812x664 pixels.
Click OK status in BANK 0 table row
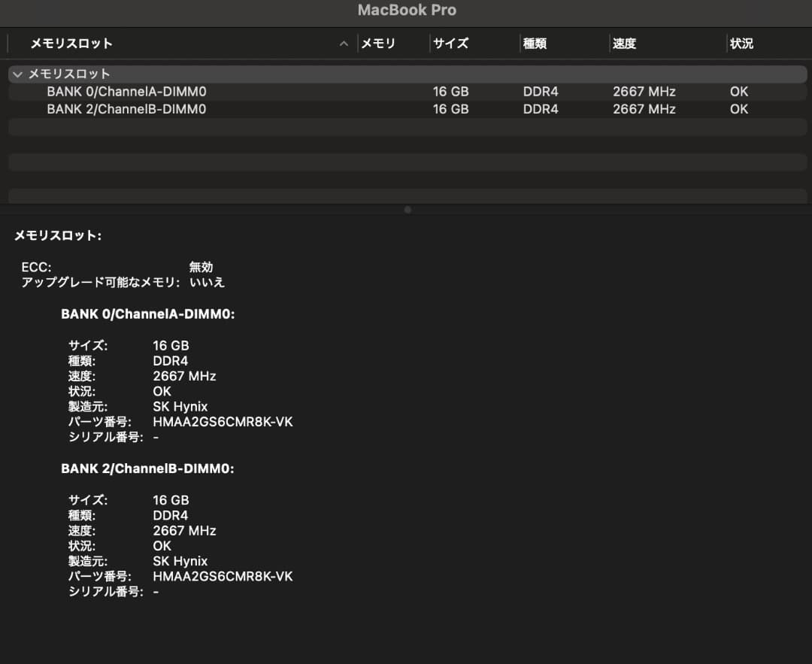[739, 92]
